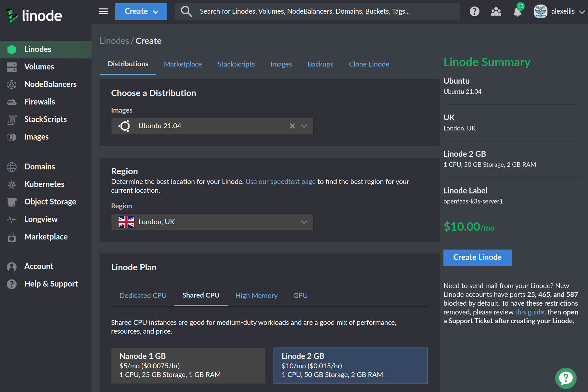The height and width of the screenshot is (392, 588).
Task: Click the Linodes hexagon sidebar icon
Action: pos(12,49)
